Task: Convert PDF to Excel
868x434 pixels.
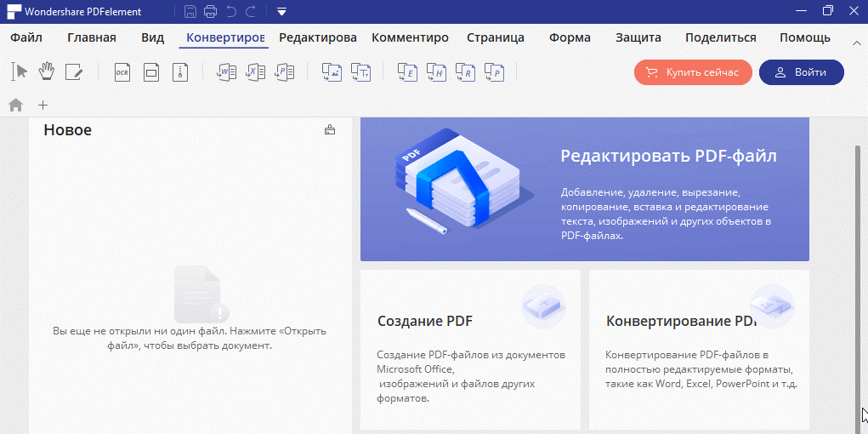Action: [x=256, y=72]
